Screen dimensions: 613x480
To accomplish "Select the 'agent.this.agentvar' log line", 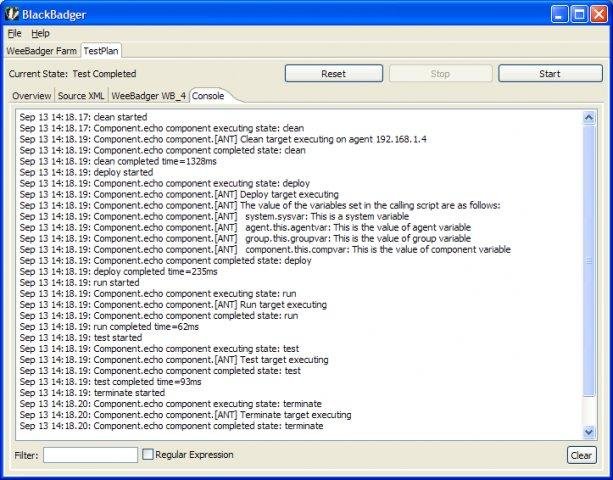I will (245, 227).
